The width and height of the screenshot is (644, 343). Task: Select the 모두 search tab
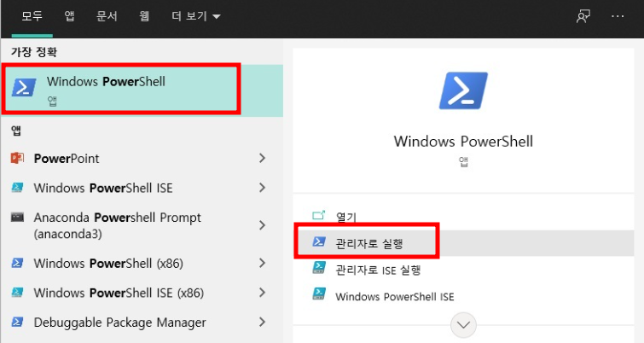pyautogui.click(x=32, y=16)
